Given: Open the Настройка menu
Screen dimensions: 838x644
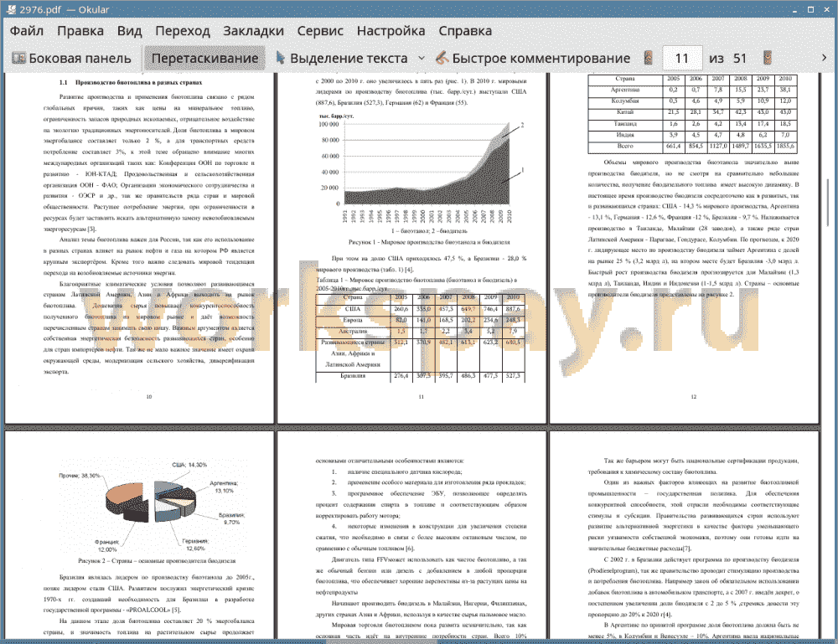Looking at the screenshot, I should (391, 31).
